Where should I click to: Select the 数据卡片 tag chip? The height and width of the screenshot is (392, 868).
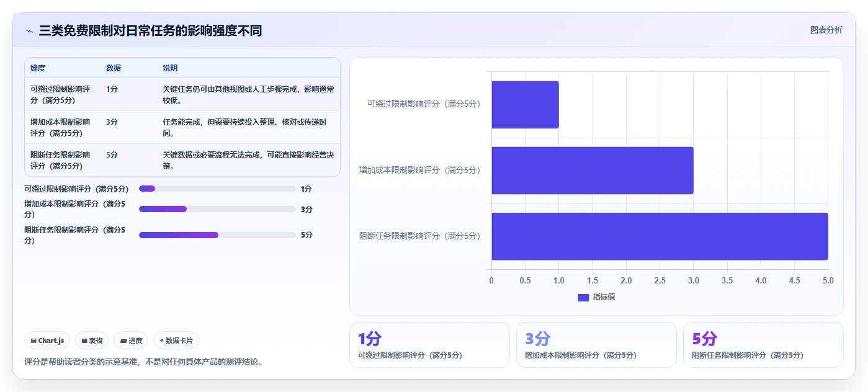(176, 341)
